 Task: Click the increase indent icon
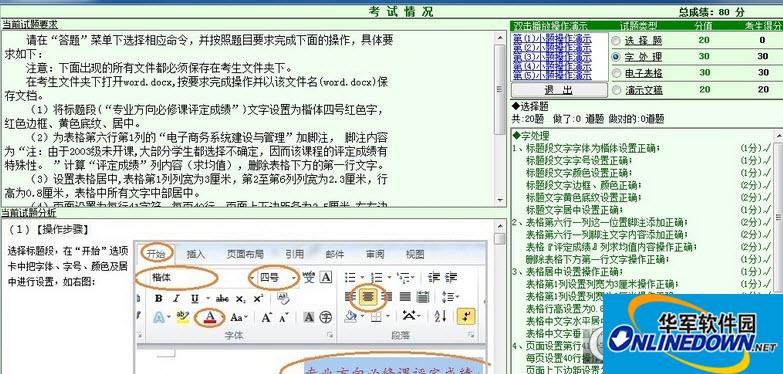pyautogui.click(x=451, y=277)
